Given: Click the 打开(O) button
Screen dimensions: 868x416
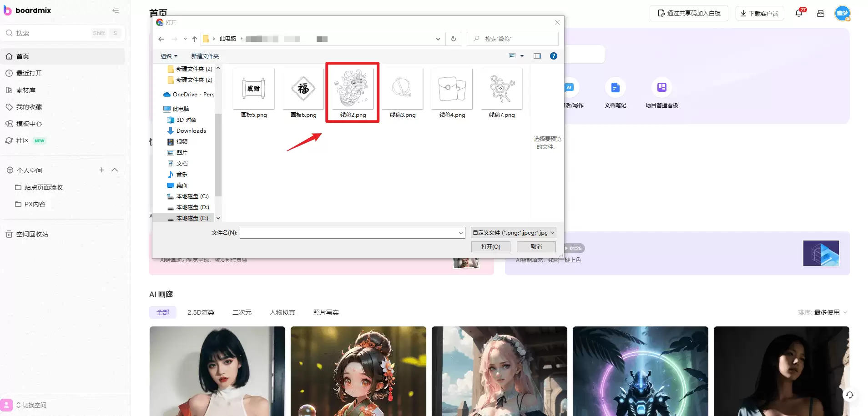Looking at the screenshot, I should pos(491,247).
